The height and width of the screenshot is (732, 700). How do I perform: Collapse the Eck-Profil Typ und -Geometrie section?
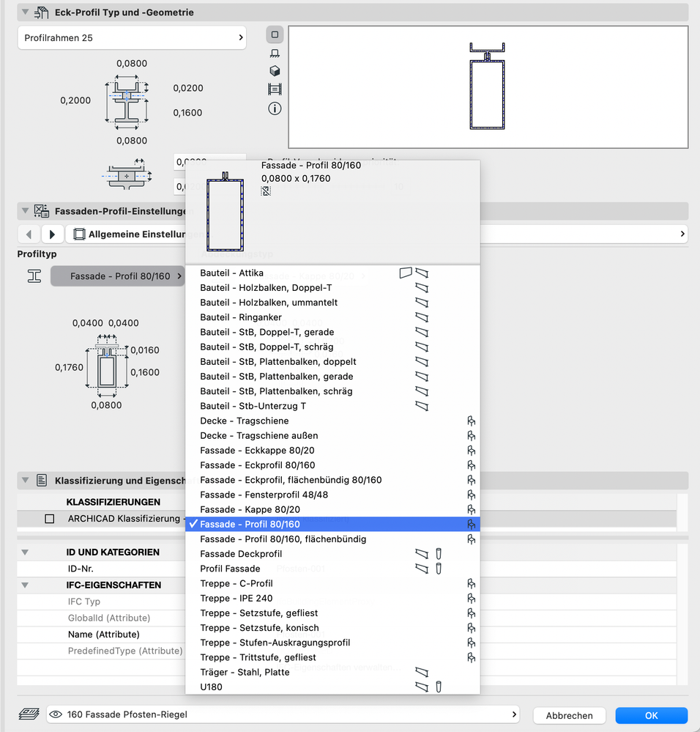click(x=26, y=12)
